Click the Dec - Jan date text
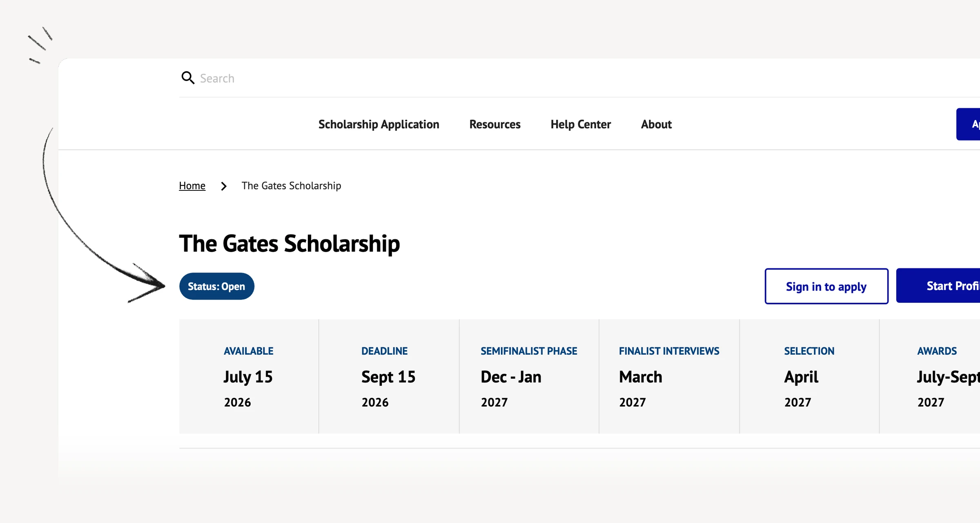Viewport: 980px width, 523px height. (511, 377)
